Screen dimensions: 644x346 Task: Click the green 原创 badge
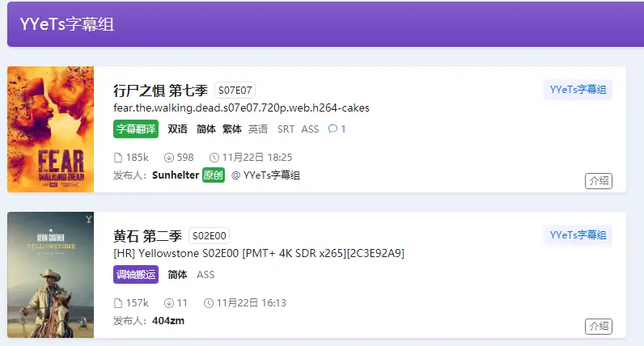(x=214, y=175)
